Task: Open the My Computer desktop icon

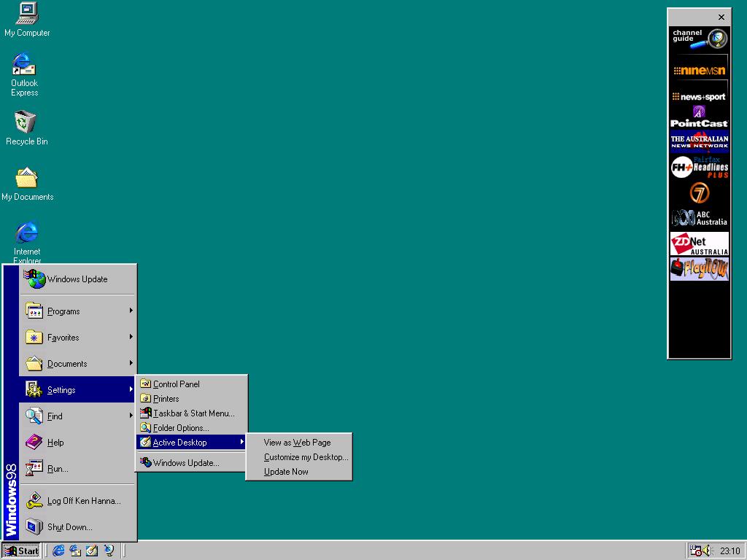Action: click(x=27, y=19)
